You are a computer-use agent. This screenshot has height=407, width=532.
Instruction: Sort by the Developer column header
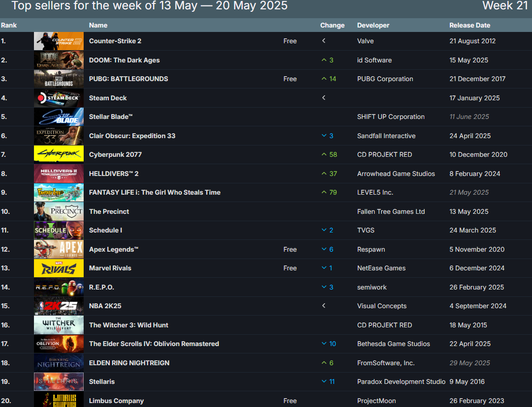[373, 25]
